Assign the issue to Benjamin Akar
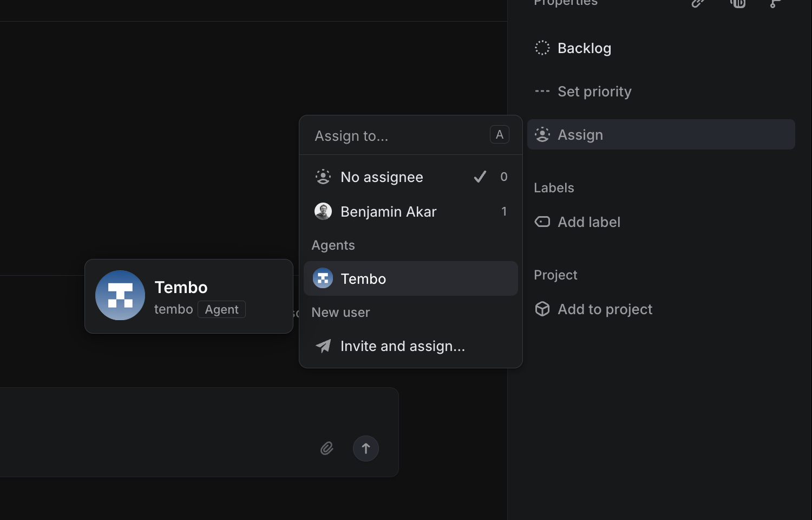812x520 pixels. pos(411,211)
